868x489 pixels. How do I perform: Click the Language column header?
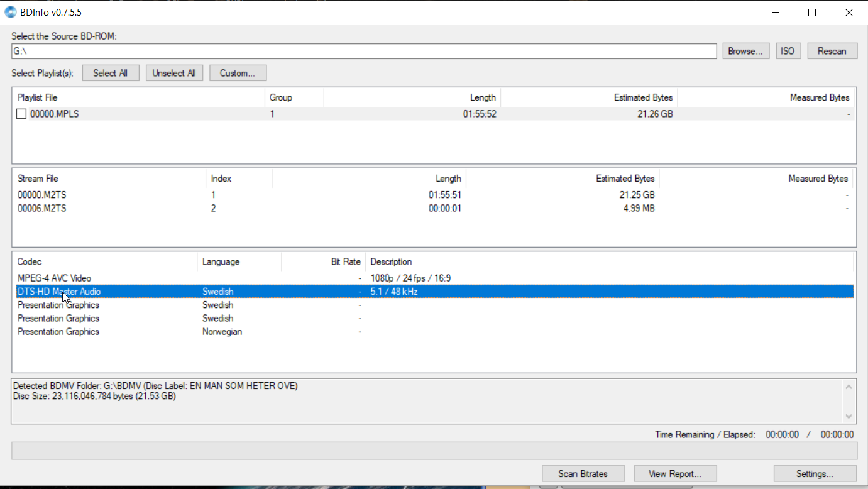[x=239, y=261]
